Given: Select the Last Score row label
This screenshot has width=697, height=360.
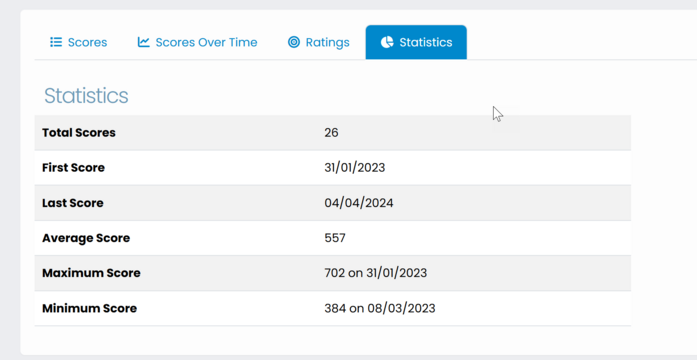Looking at the screenshot, I should pos(73,203).
